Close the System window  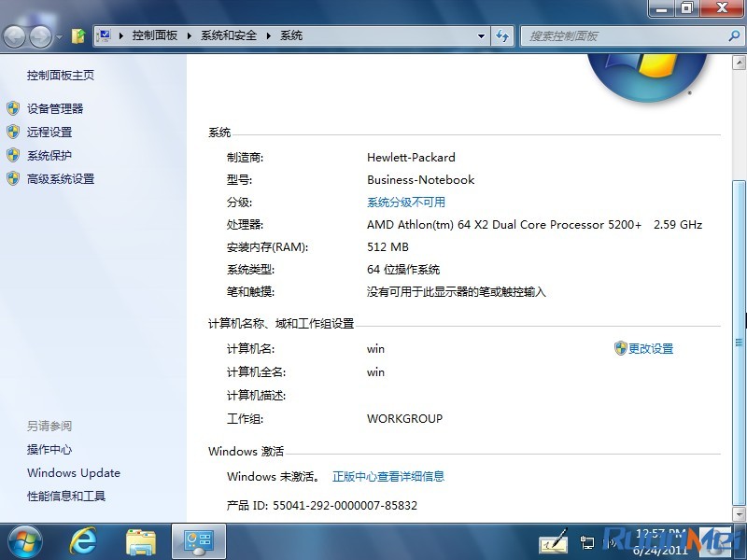click(x=722, y=7)
